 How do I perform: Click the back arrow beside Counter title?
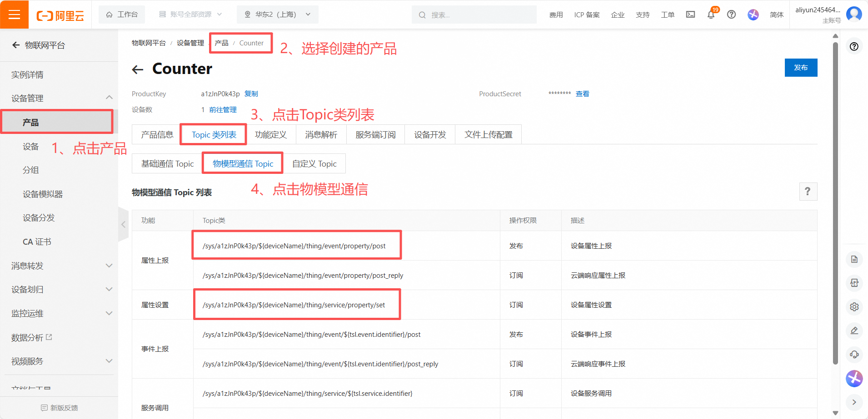(137, 69)
